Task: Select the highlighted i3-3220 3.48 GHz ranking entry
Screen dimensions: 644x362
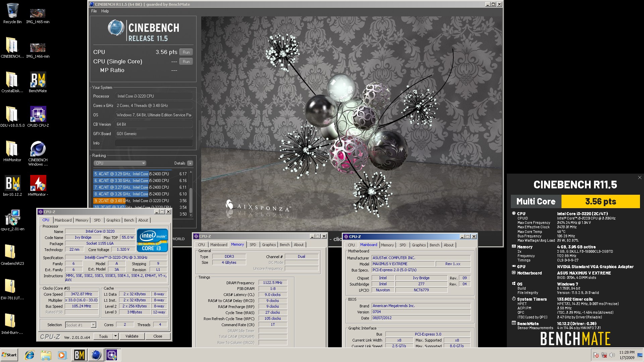Action: pos(140,201)
